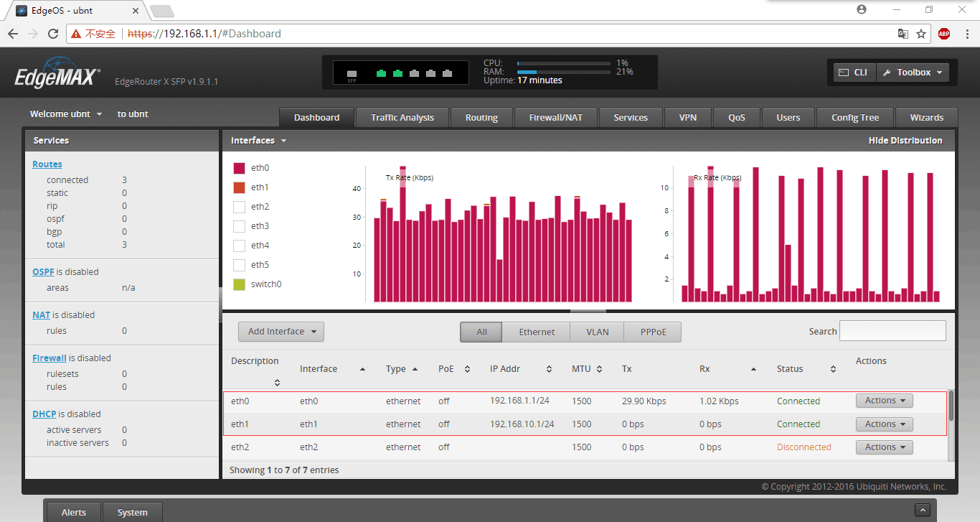Enable eth5 in the chart legend
The image size is (980, 522).
pyautogui.click(x=240, y=265)
